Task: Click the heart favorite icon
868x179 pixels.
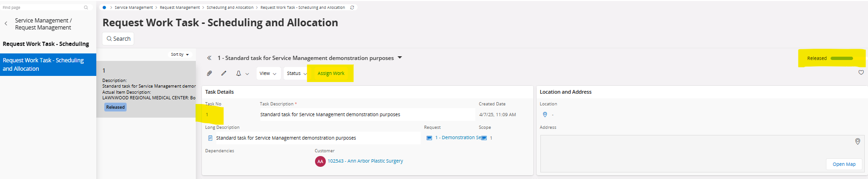Action: tap(861, 73)
